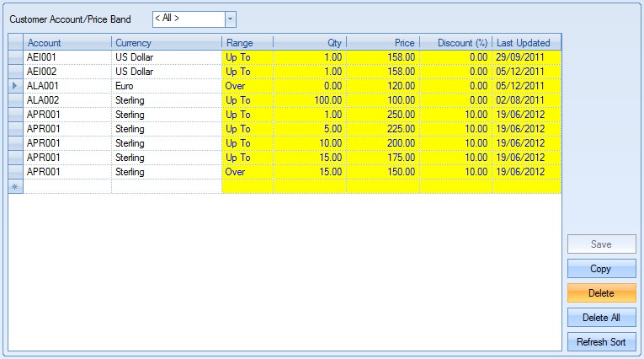Screen dimensions: 644x359
Task: Sort by Last Updated column header
Action: (525, 42)
